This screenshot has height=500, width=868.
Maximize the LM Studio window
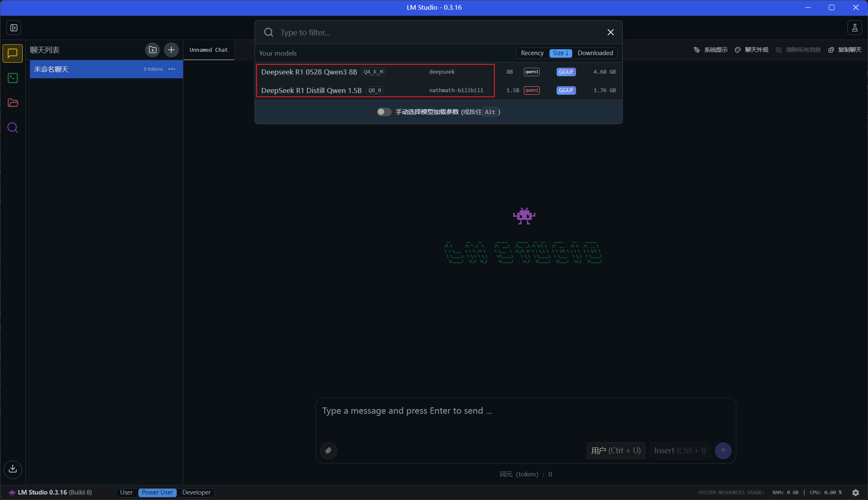(831, 8)
